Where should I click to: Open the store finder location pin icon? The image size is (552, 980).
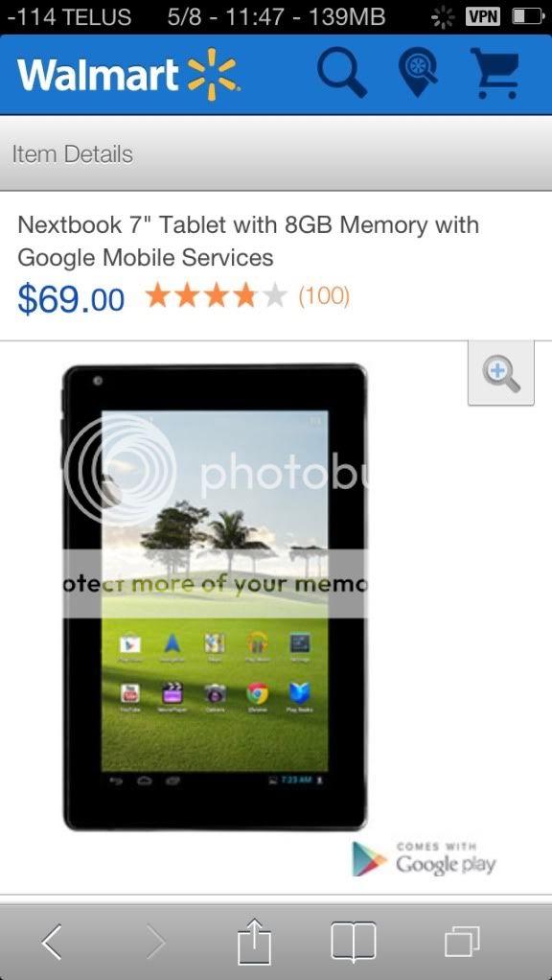[418, 73]
